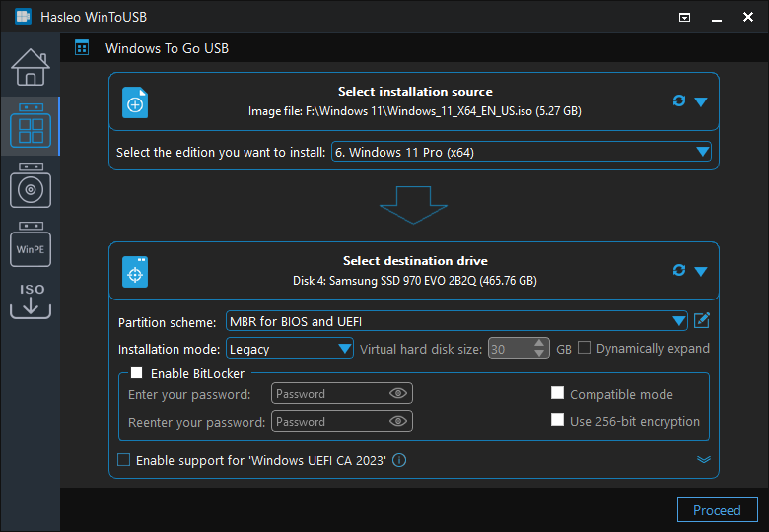Go to the Home page icon in sidebar
The image size is (769, 532).
tap(31, 67)
